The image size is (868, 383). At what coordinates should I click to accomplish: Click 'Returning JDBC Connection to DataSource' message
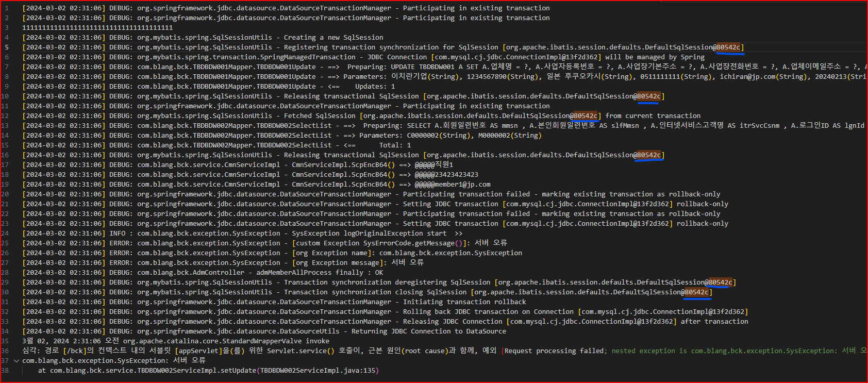[429, 331]
